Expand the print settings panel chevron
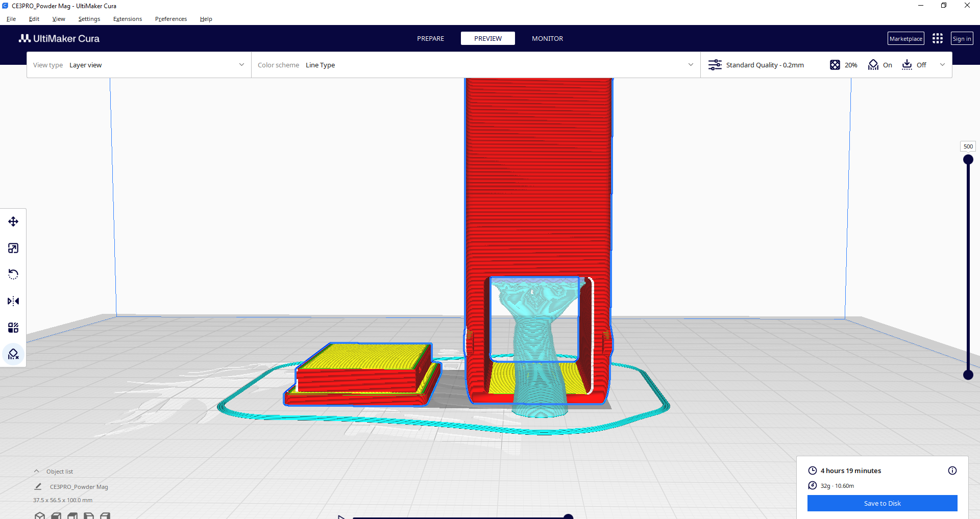Image resolution: width=980 pixels, height=519 pixels. click(942, 65)
